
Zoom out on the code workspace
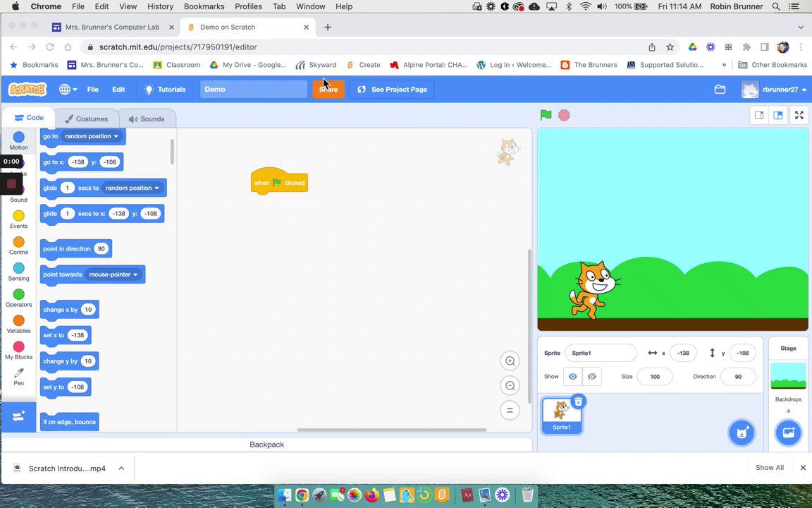[510, 386]
